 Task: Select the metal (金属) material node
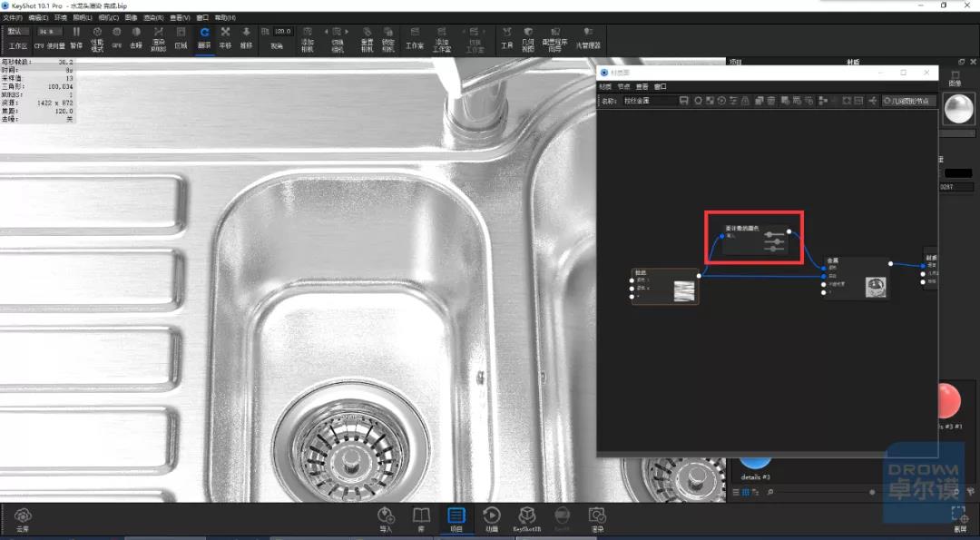point(857,279)
